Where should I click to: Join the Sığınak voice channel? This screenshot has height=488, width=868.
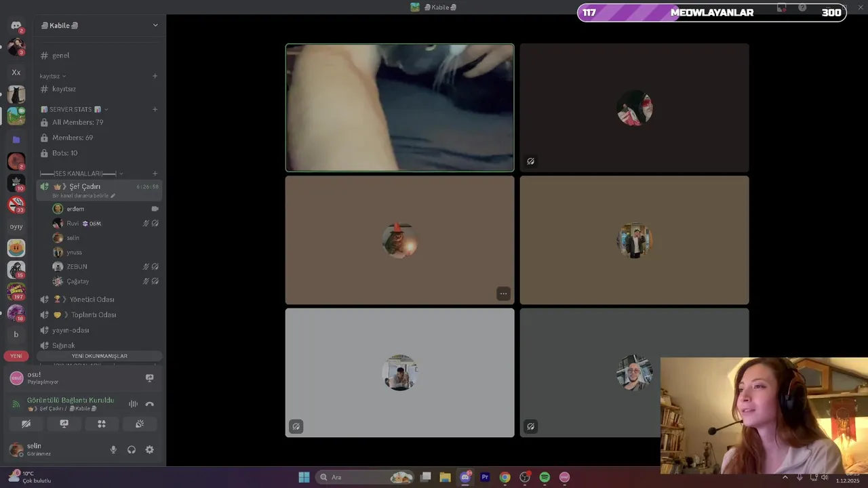[x=99, y=345]
